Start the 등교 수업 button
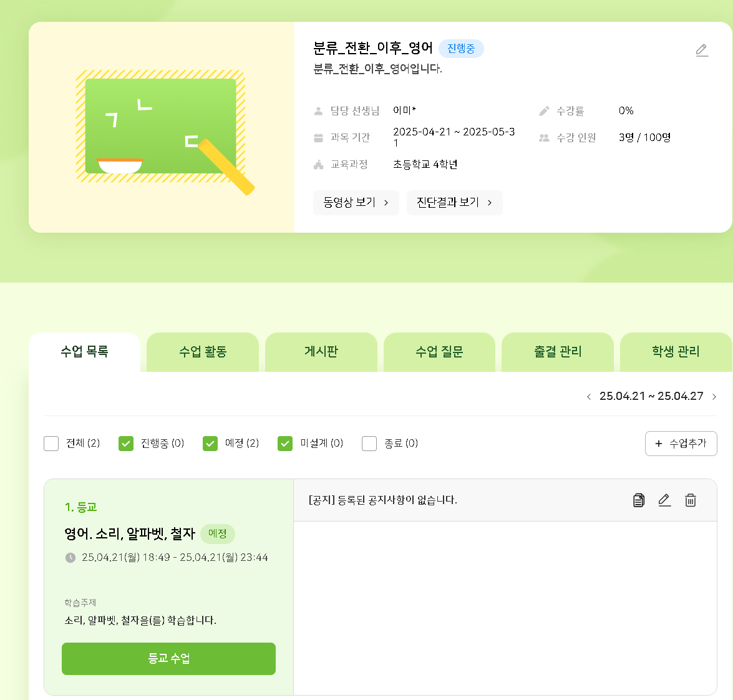The height and width of the screenshot is (700, 733). point(168,659)
